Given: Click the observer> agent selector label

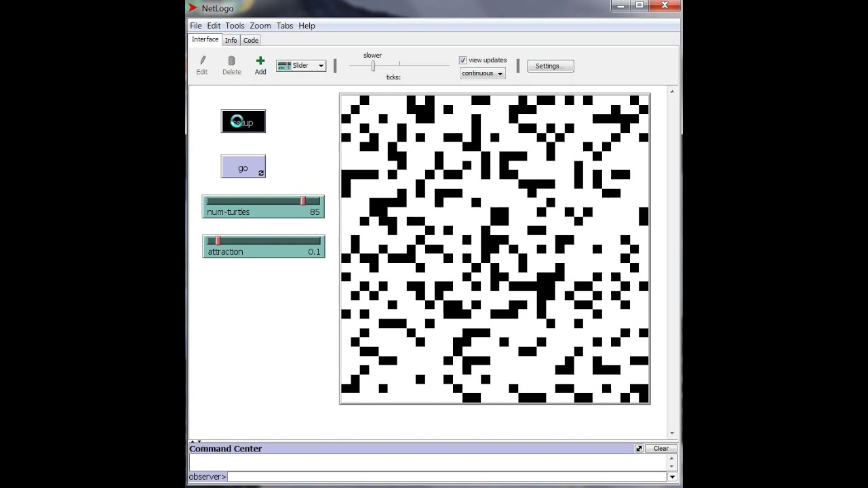Looking at the screenshot, I should [x=208, y=477].
